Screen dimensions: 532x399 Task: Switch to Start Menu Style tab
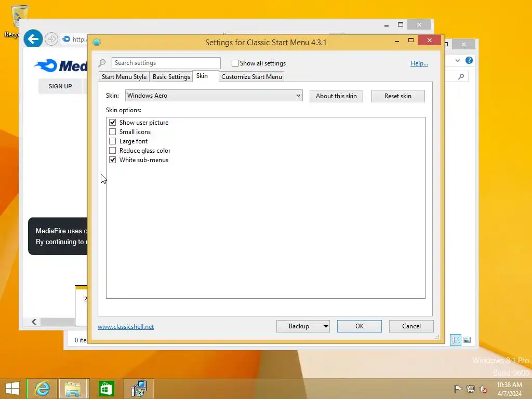(x=124, y=77)
